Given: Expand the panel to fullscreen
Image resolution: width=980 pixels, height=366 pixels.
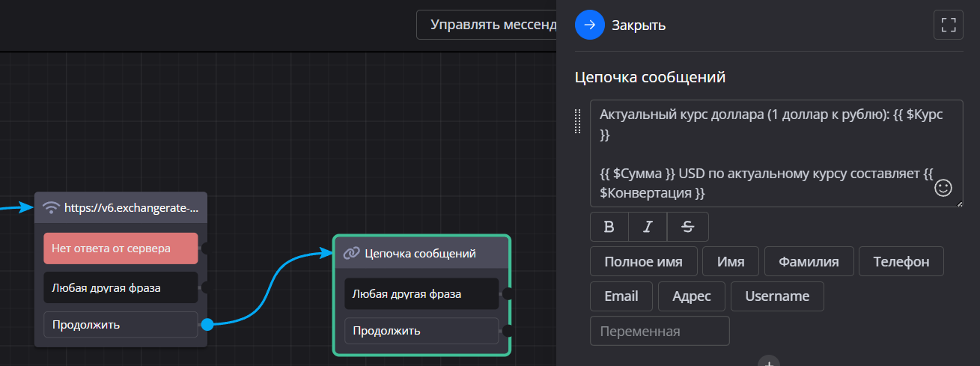Looking at the screenshot, I should pyautogui.click(x=949, y=25).
